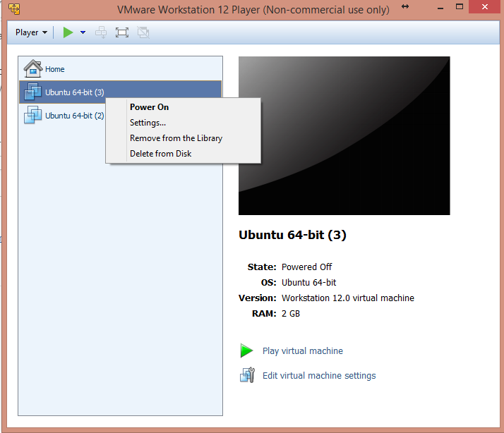
Task: Click the Ubuntu 64-bit OS value
Action: [x=308, y=283]
